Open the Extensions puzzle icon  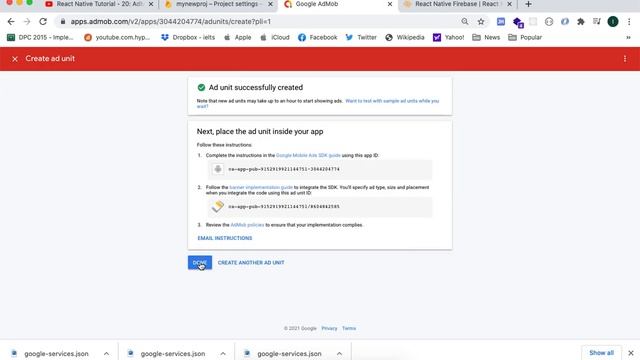tap(580, 22)
